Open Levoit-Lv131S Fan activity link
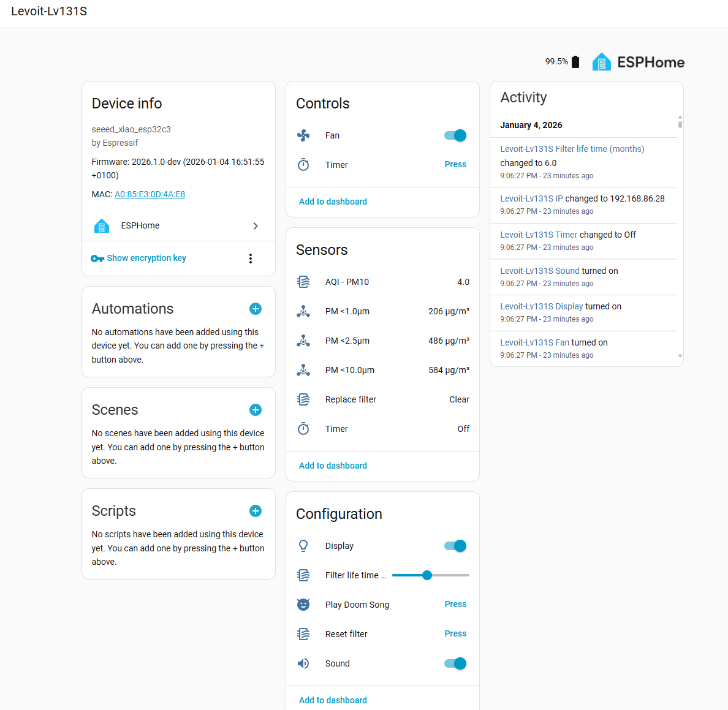728x710 pixels. pos(534,343)
